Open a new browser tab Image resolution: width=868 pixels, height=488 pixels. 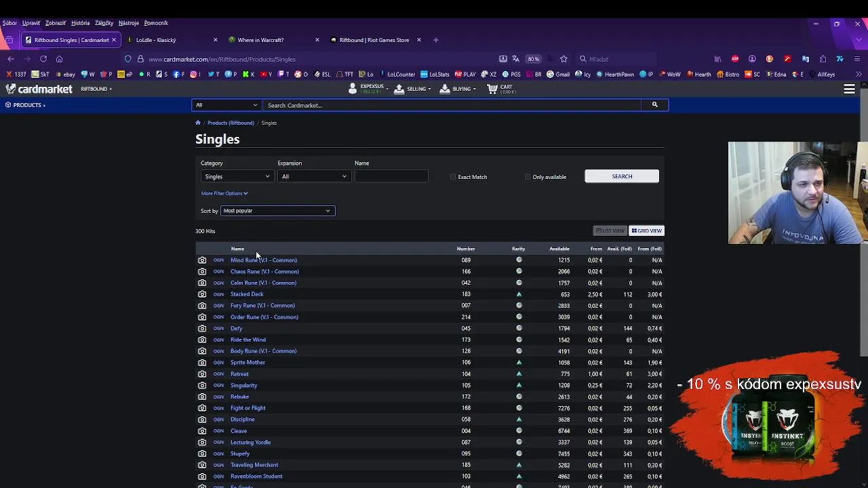pos(435,40)
